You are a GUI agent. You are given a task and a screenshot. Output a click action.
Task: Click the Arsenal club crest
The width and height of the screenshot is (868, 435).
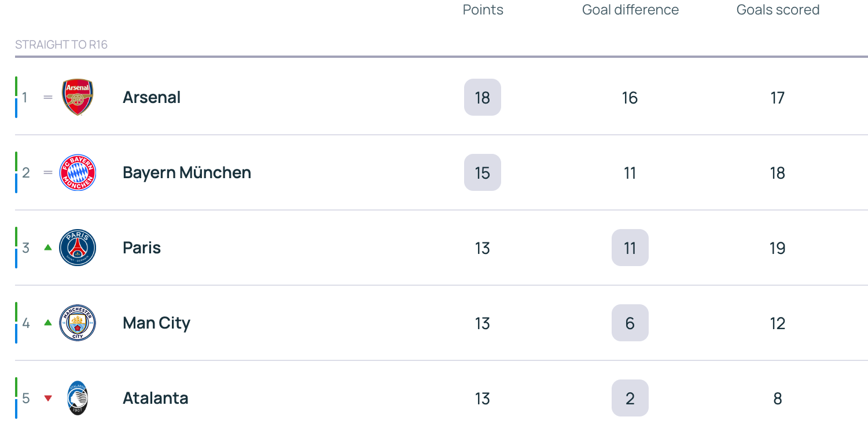click(78, 97)
